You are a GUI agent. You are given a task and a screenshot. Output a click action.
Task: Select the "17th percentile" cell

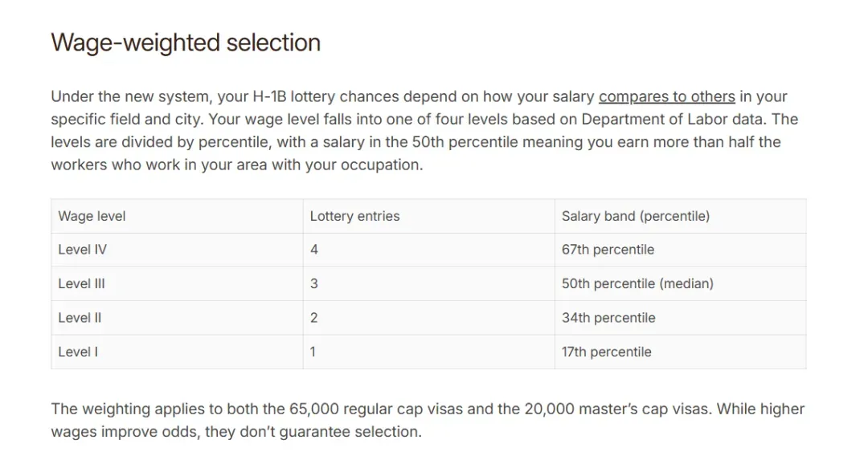pyautogui.click(x=606, y=352)
